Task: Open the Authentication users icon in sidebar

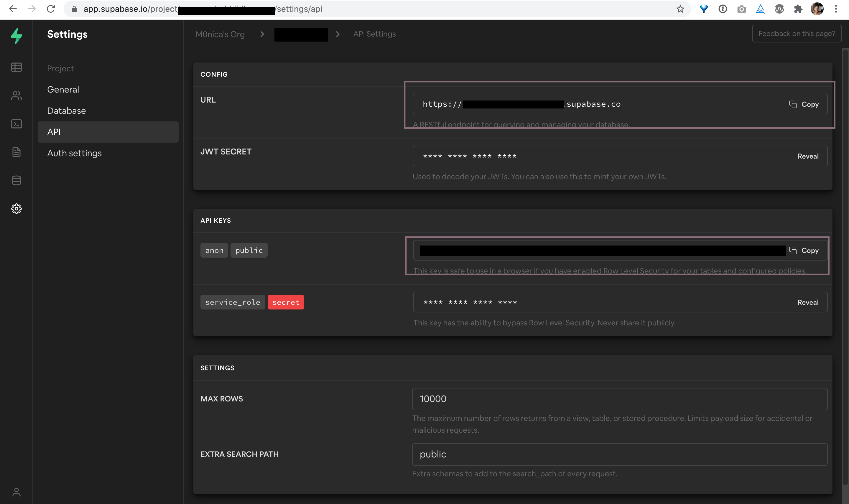Action: [16, 95]
